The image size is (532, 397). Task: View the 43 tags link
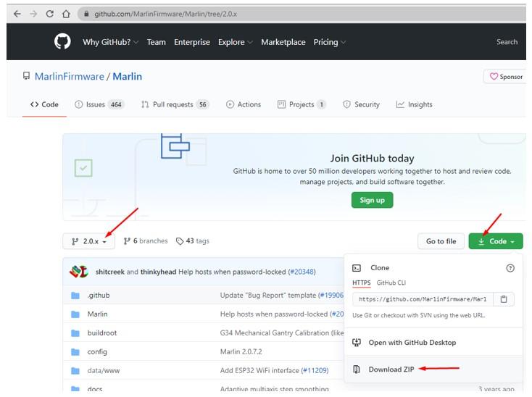192,241
